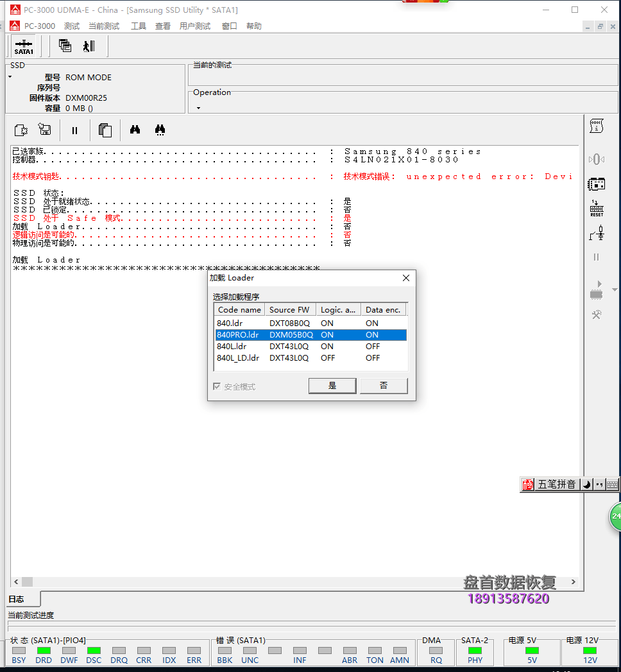621x672 pixels.
Task: Click the 12V power indicator
Action: [x=590, y=651]
